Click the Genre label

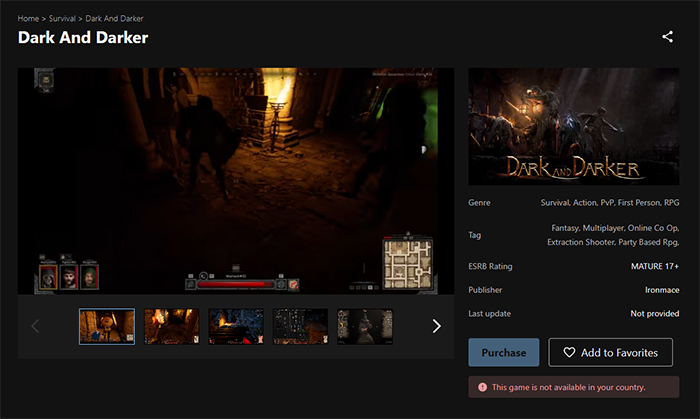(479, 203)
